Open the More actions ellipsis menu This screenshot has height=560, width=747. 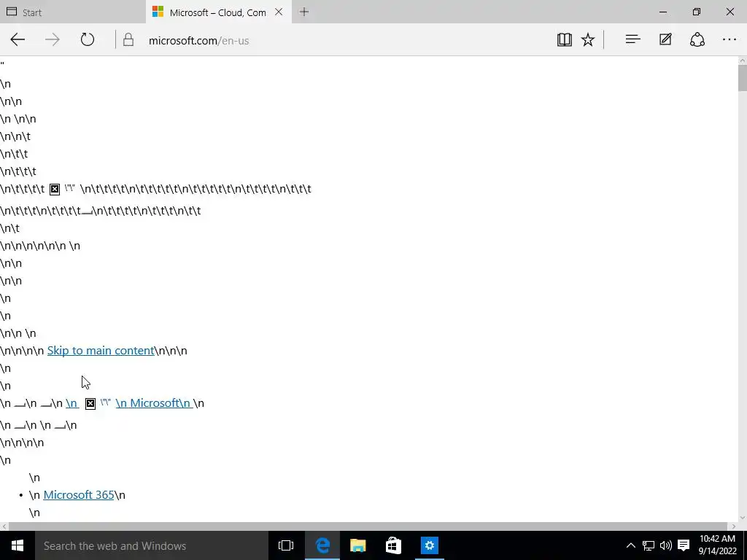[729, 39]
